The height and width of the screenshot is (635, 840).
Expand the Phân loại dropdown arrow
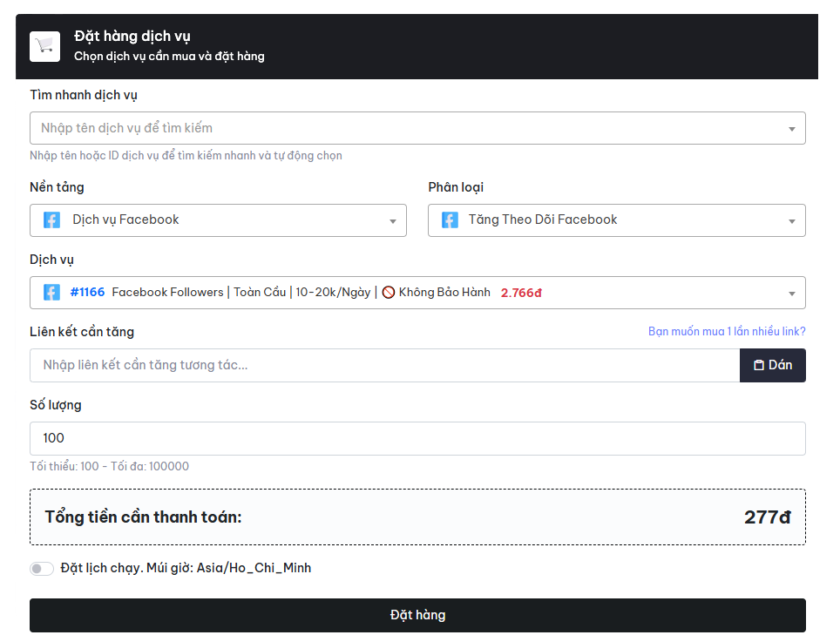(792, 221)
